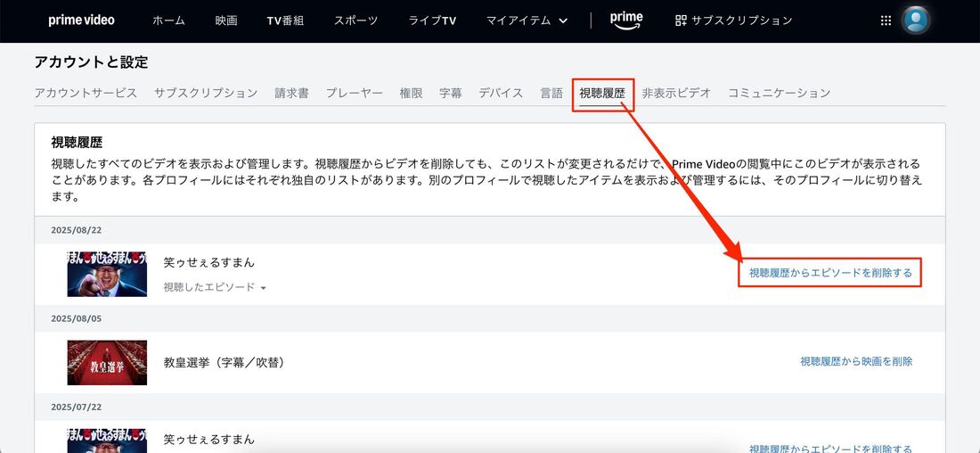Switch to 請求書 tab
Viewport: 980px width, 453px height.
pos(291,94)
